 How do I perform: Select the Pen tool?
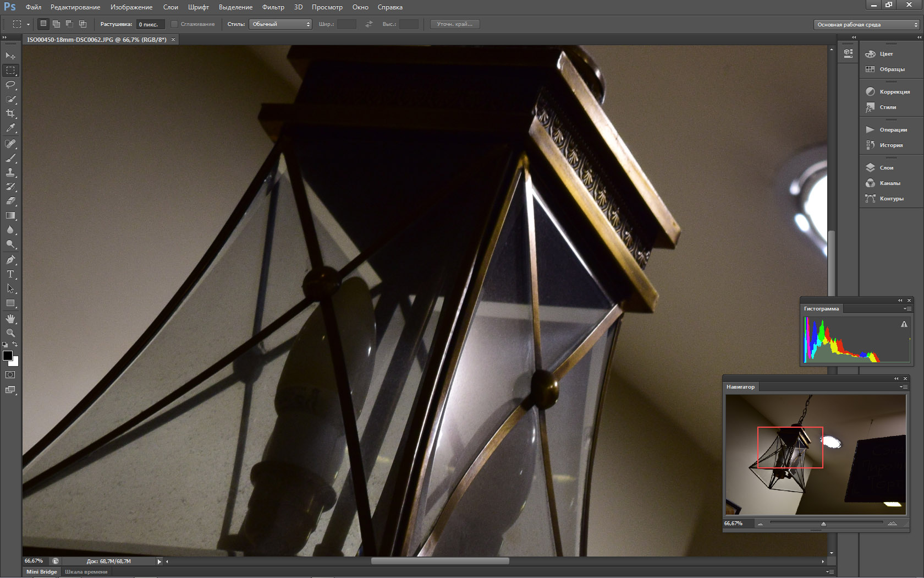[x=10, y=260]
